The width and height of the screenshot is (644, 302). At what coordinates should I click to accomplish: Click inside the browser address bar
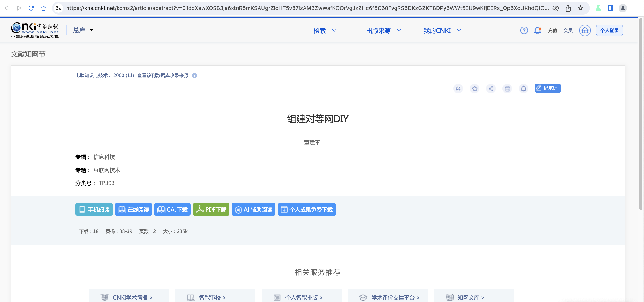pyautogui.click(x=300, y=8)
